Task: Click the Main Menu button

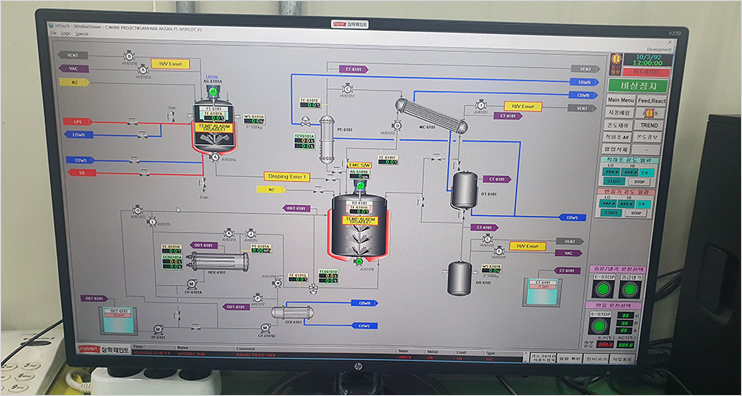Action: pos(620,100)
